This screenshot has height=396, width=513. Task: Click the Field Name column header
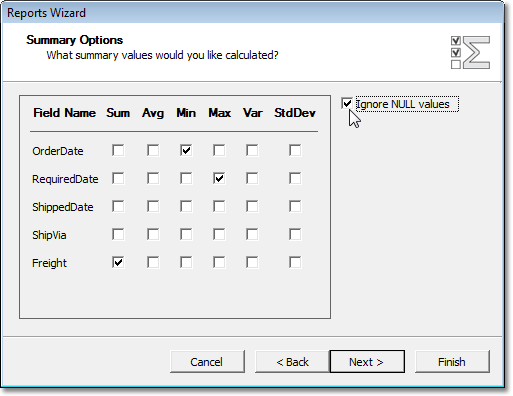click(64, 113)
